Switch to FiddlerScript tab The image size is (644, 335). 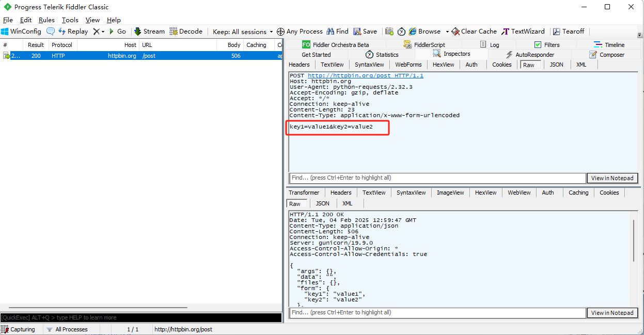[x=424, y=45]
